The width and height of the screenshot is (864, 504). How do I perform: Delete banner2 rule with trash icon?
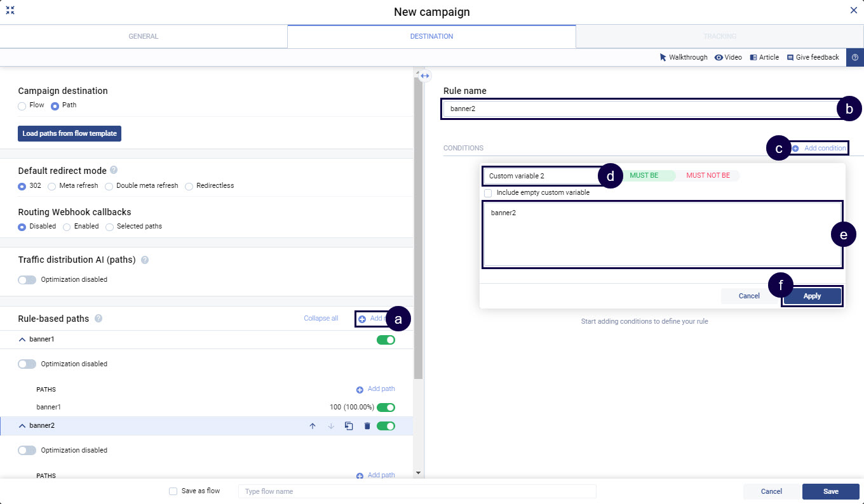pos(367,426)
